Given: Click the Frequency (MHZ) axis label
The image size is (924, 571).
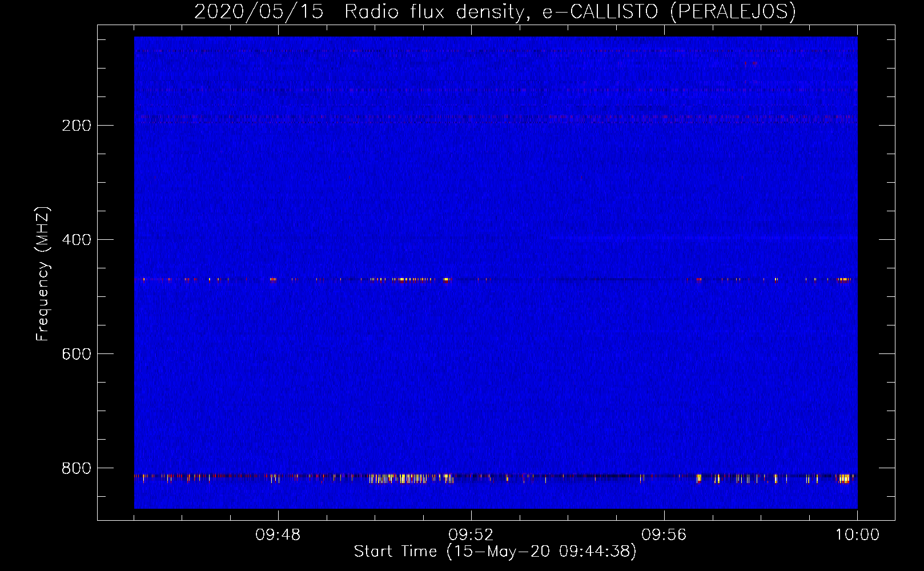Looking at the screenshot, I should tap(43, 274).
